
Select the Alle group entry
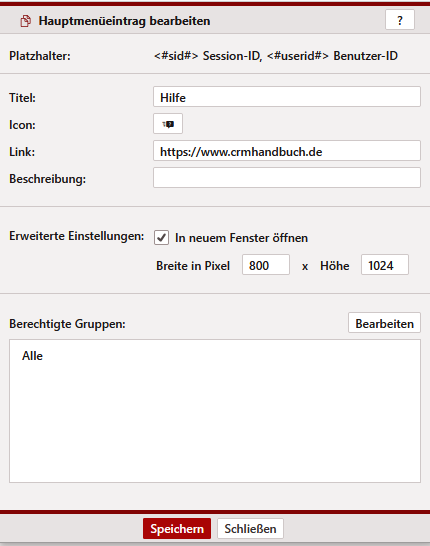pyautogui.click(x=32, y=356)
